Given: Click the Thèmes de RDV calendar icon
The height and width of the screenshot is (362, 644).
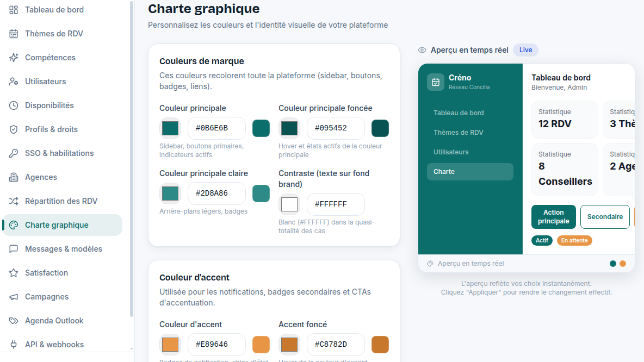Looking at the screenshot, I should [14, 34].
